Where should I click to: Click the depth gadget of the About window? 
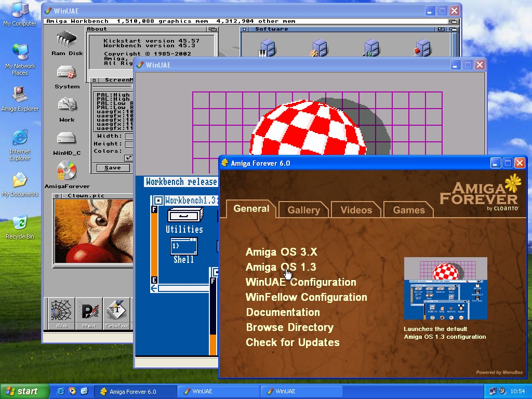212,29
